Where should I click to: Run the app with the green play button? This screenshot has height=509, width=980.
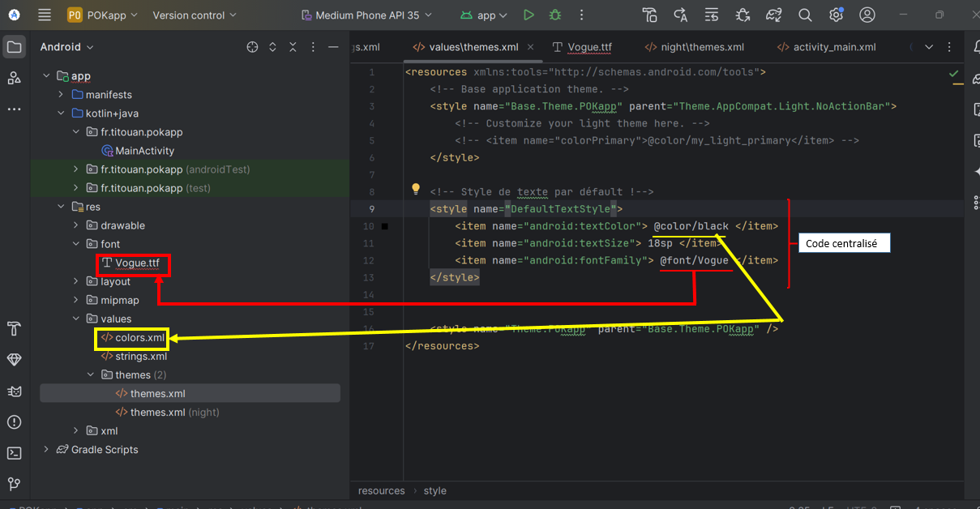pos(529,15)
